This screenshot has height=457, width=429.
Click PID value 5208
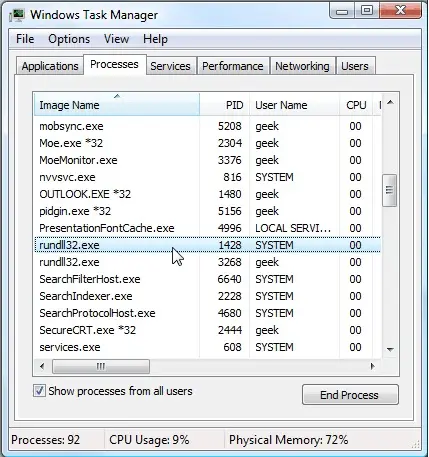(x=230, y=126)
